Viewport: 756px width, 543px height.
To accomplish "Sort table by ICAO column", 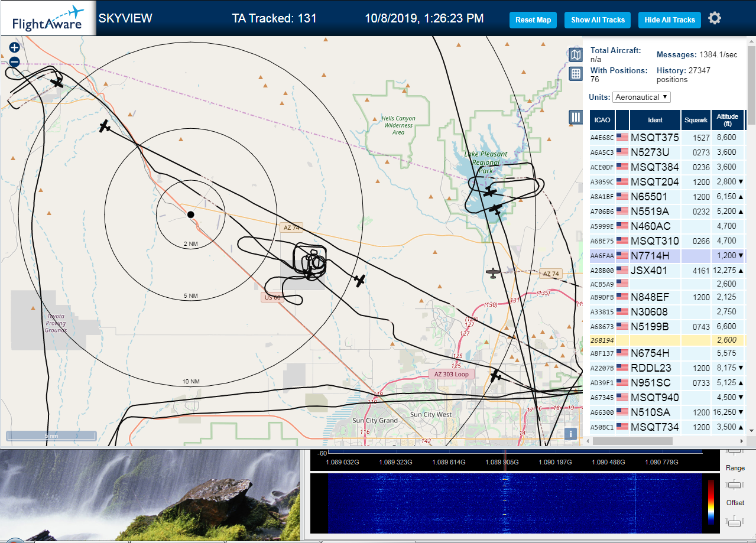I will pyautogui.click(x=602, y=120).
